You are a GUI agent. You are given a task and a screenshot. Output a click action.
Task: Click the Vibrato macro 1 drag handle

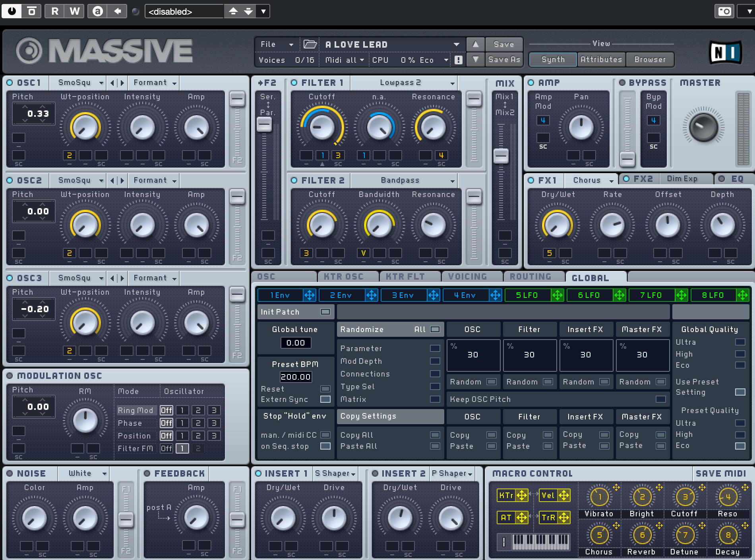click(616, 487)
